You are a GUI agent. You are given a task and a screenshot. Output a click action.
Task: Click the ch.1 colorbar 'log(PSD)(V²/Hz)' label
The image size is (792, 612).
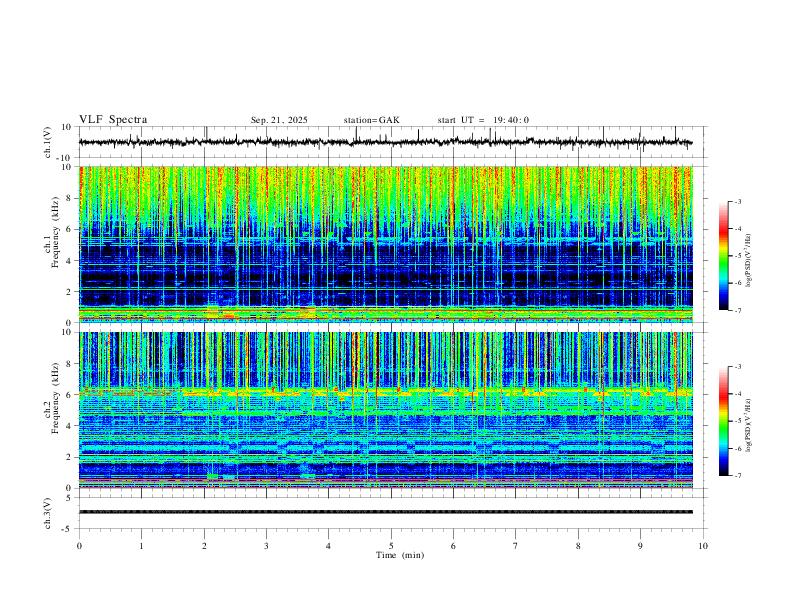click(x=749, y=260)
